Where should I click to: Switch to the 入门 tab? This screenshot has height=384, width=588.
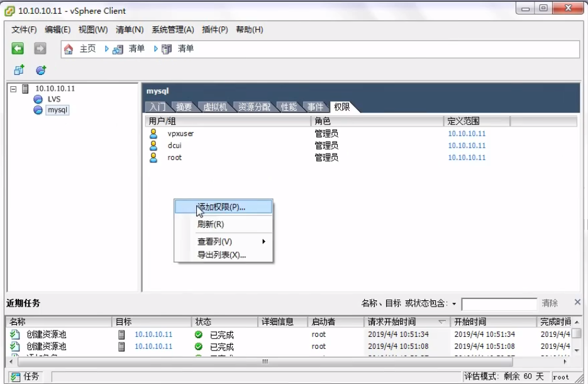coord(157,107)
